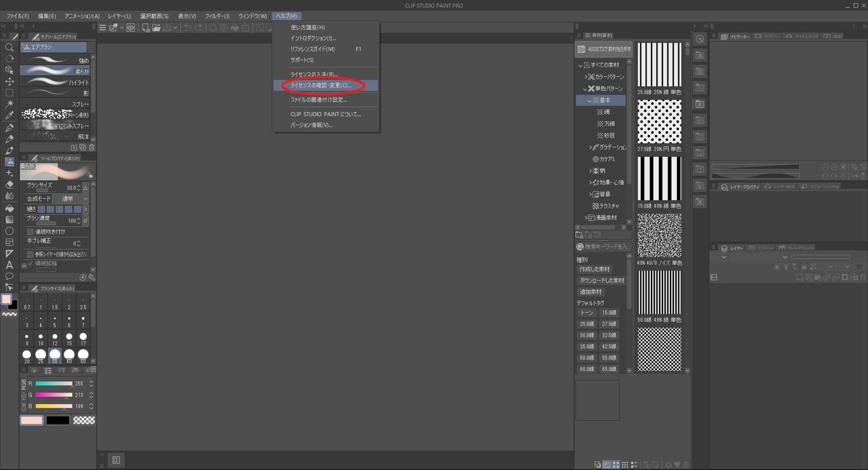Screen dimensions: 868x470
Task: Choose ライセンスの確認・変更(C)... menu item
Action: coord(325,85)
